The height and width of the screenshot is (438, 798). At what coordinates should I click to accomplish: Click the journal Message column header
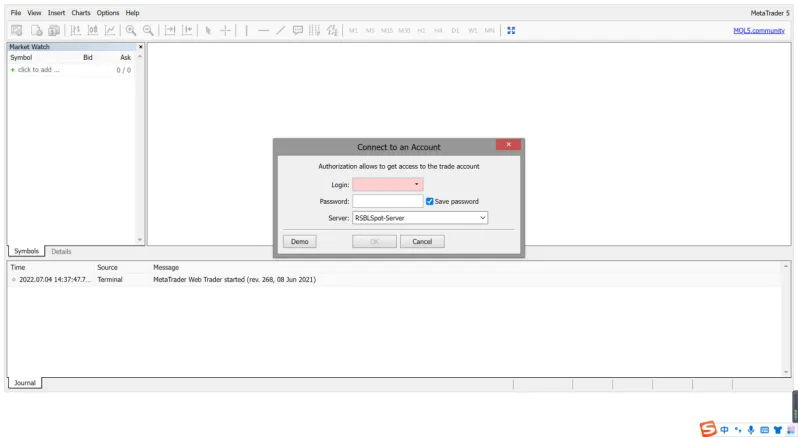(x=166, y=267)
